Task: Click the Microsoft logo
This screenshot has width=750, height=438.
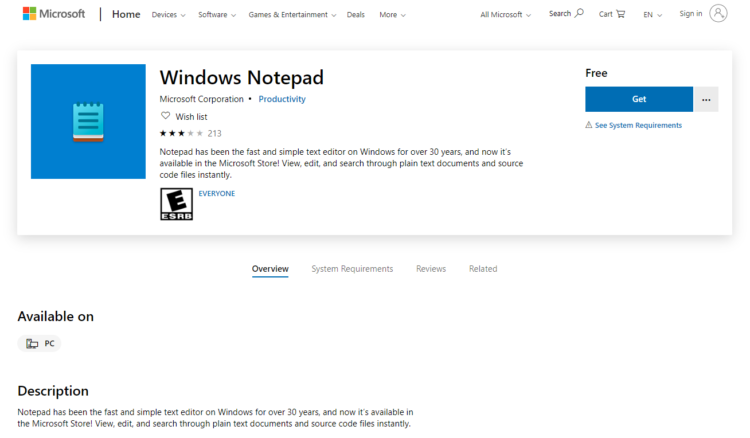Action: click(54, 15)
